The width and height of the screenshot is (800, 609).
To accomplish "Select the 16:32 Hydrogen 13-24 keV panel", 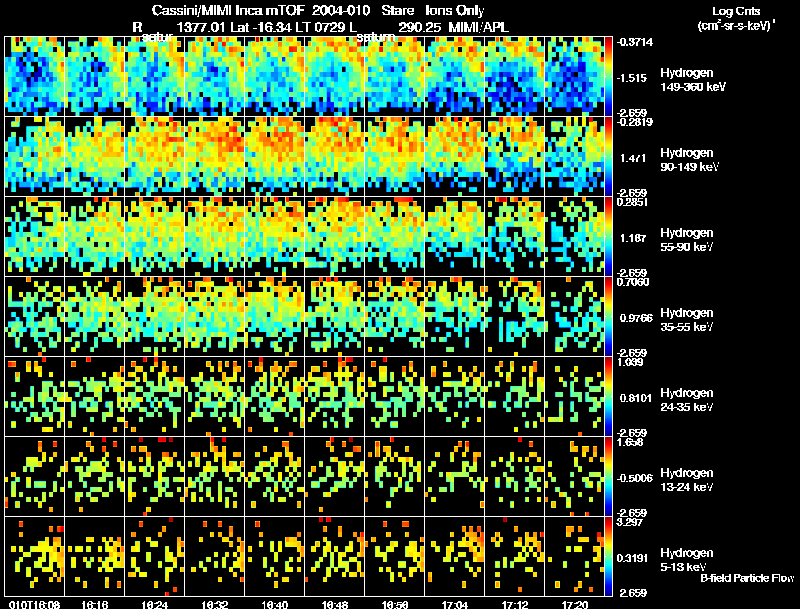I will 215,476.
